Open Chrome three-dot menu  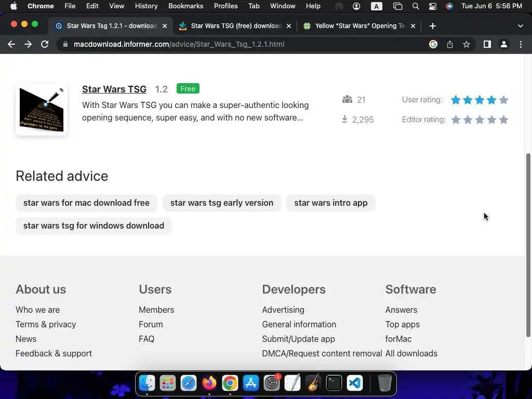click(x=521, y=44)
